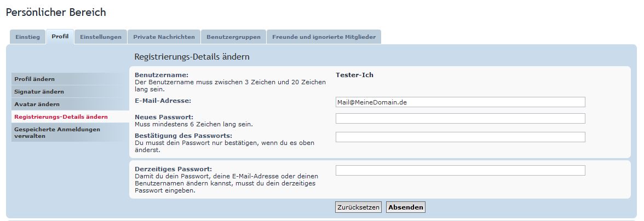644x221 pixels.
Task: Click the Bestätigung des Passworts field
Action: click(x=460, y=137)
